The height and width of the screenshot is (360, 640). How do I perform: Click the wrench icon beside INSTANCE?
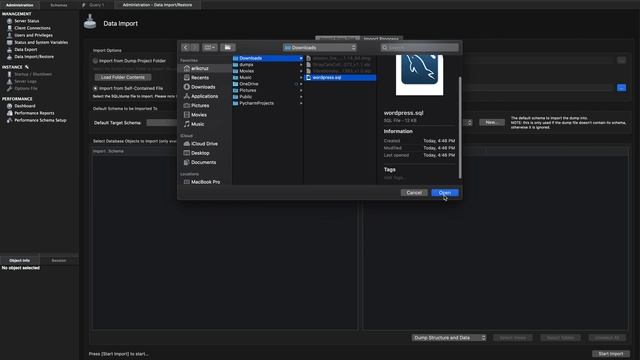27,67
